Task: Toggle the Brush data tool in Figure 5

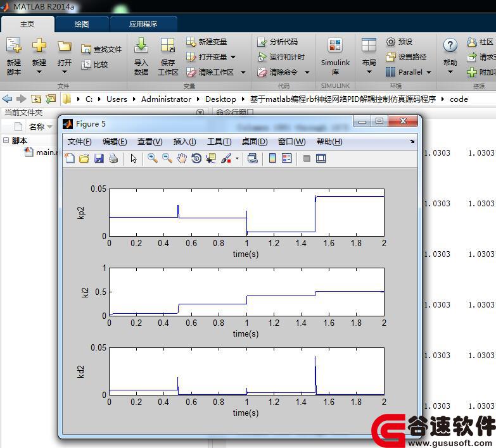Action: click(226, 158)
